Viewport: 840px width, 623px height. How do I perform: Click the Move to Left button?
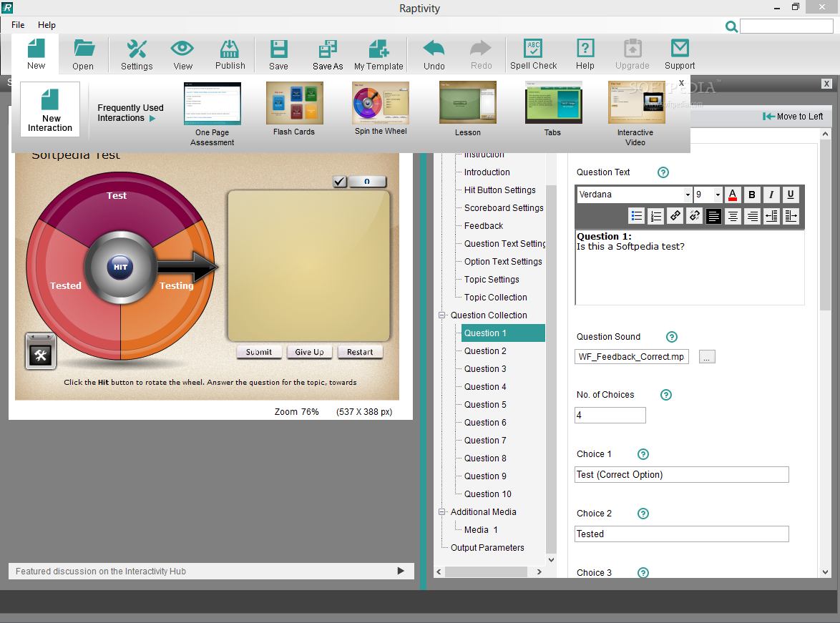coord(793,117)
